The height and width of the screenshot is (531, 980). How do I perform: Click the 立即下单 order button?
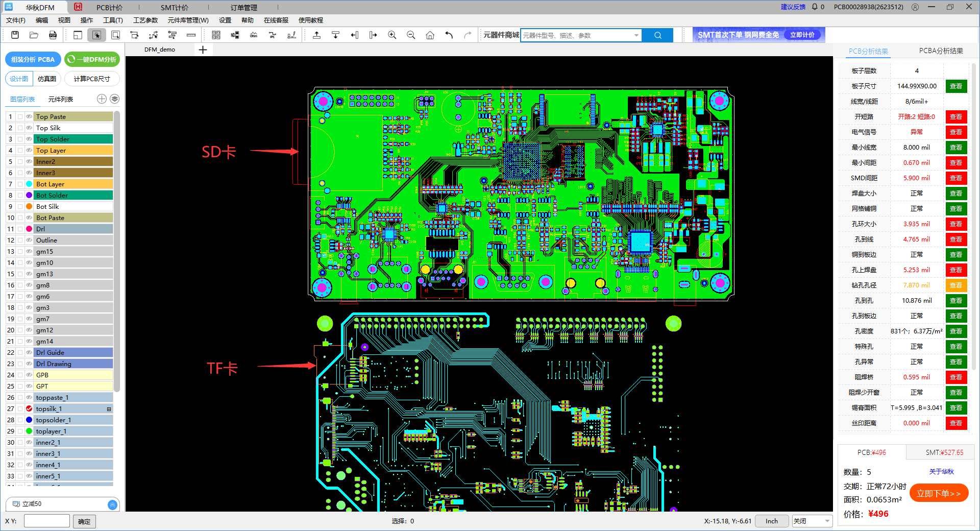tap(939, 493)
